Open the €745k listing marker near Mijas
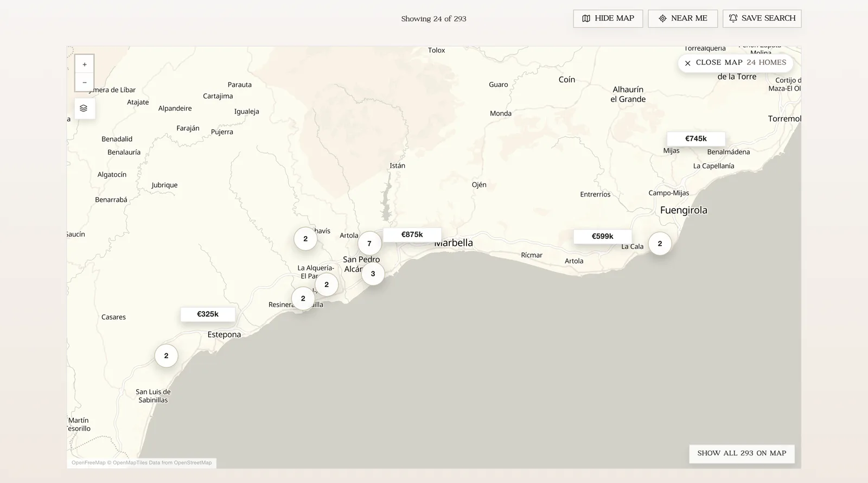The height and width of the screenshot is (483, 868). pos(696,139)
